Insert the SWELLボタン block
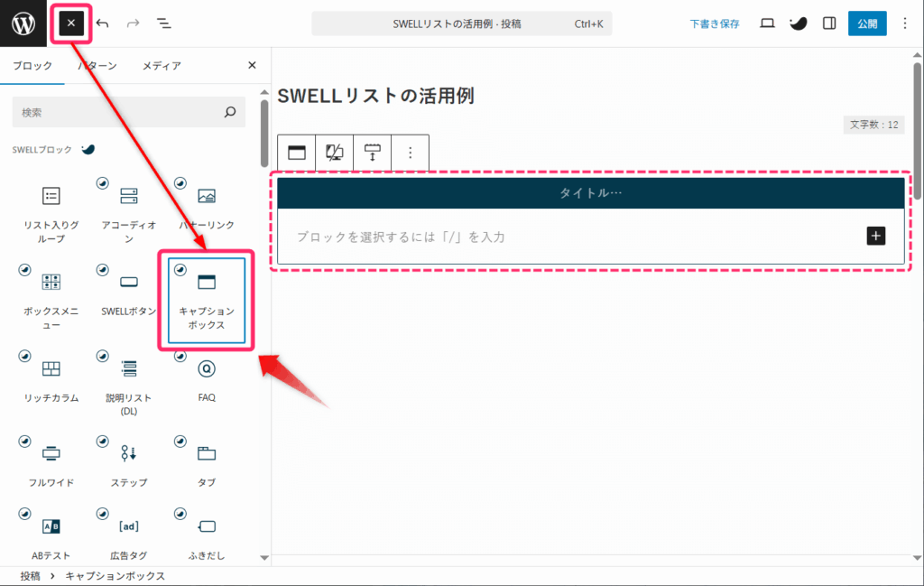Viewport: 924px width, 586px height. coord(128,300)
